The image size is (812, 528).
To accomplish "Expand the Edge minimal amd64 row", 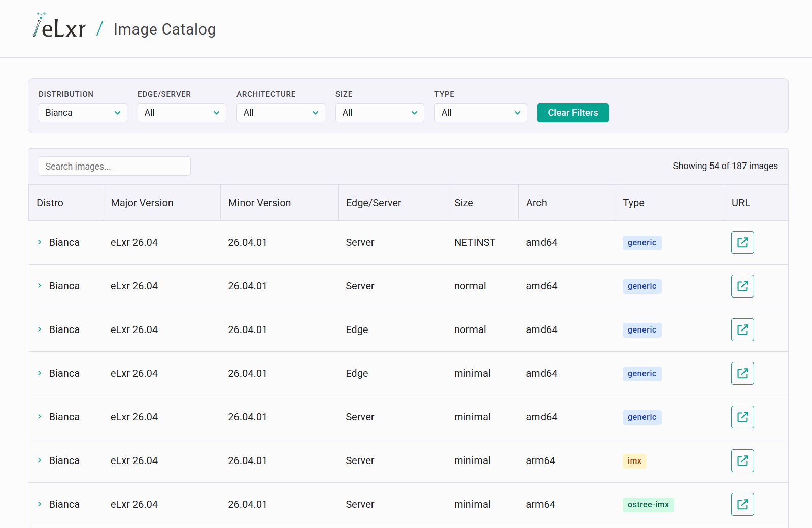I will pyautogui.click(x=40, y=373).
